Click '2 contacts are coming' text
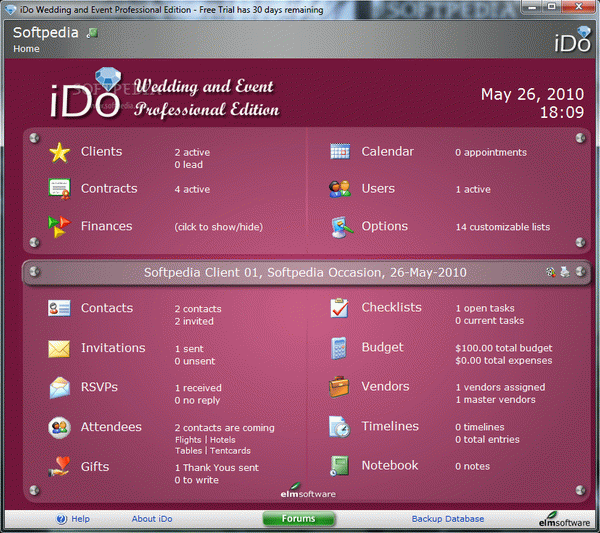Image resolution: width=600 pixels, height=533 pixels. (x=225, y=428)
